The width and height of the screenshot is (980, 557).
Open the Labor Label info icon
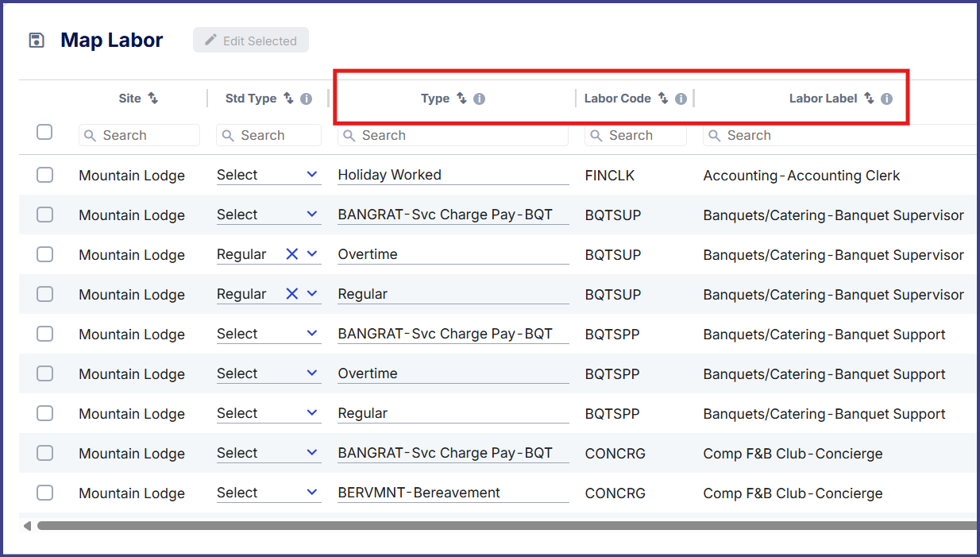pyautogui.click(x=887, y=99)
